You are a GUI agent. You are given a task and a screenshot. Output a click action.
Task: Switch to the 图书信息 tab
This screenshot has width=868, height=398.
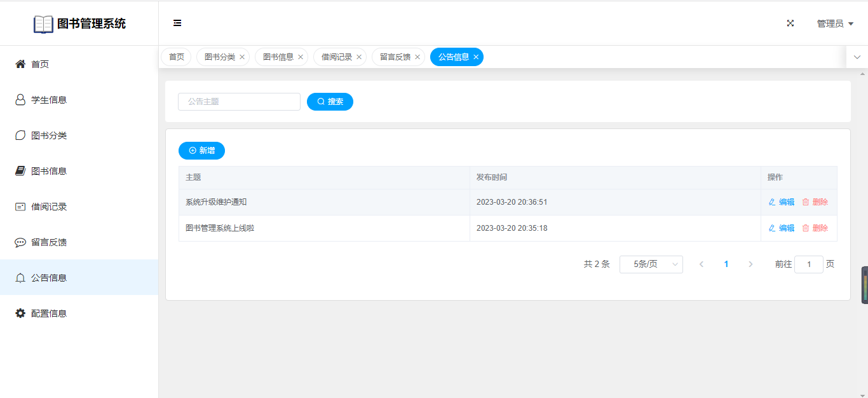[278, 57]
